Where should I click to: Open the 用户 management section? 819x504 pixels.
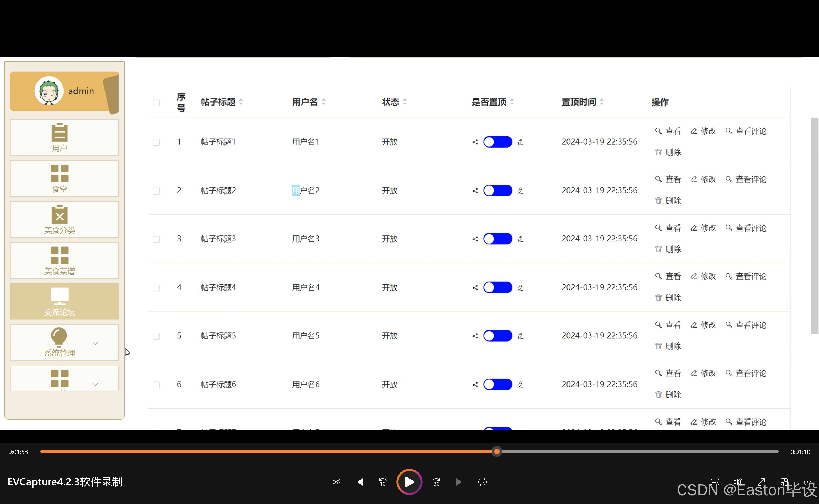60,137
